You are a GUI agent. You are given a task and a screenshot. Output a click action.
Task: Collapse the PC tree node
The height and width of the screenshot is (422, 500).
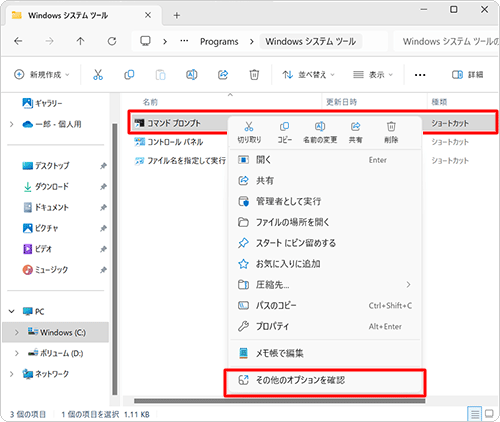12,311
